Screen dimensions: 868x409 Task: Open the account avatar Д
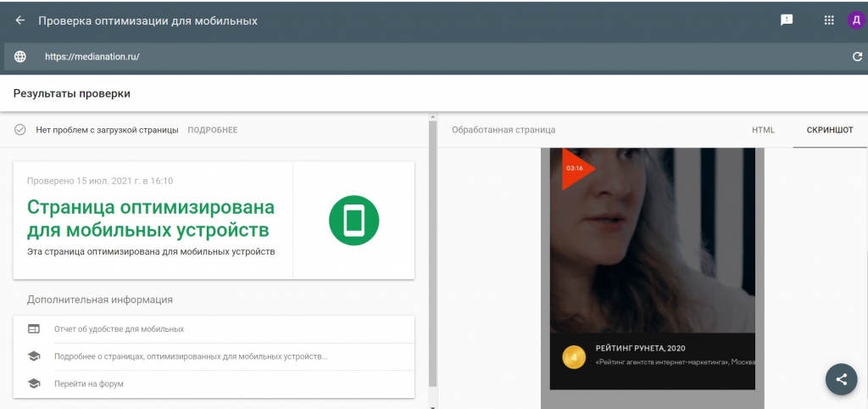click(x=856, y=20)
